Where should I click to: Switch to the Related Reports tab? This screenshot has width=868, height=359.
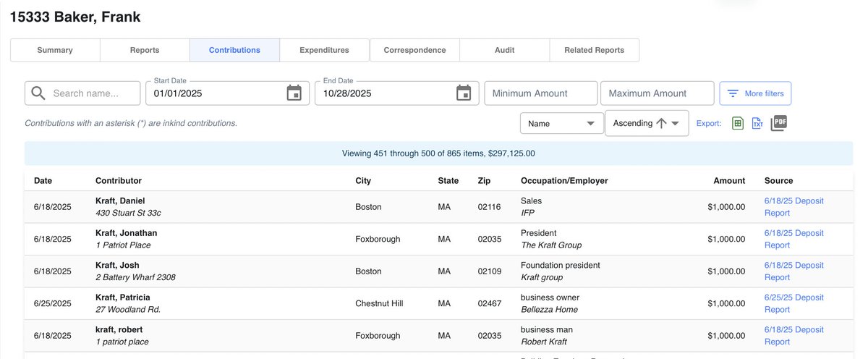(x=594, y=50)
